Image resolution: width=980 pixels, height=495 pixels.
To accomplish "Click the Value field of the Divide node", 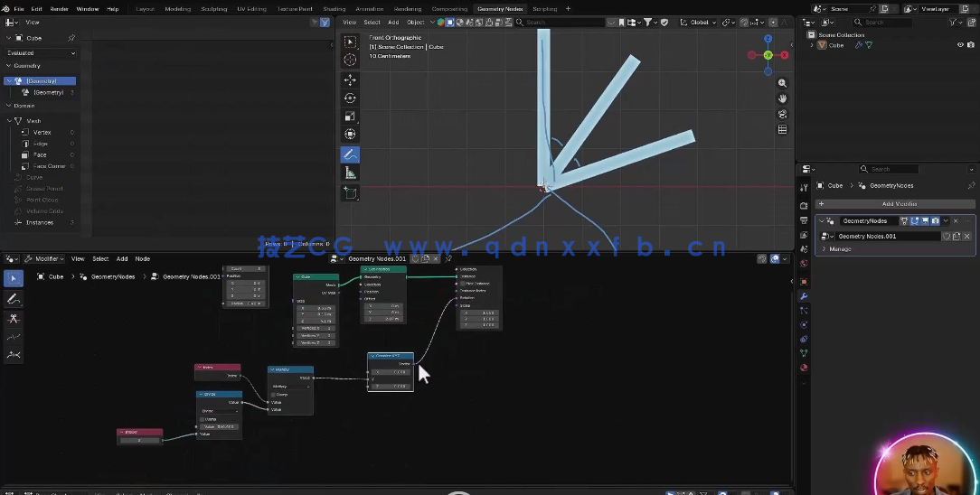I will coord(220,426).
